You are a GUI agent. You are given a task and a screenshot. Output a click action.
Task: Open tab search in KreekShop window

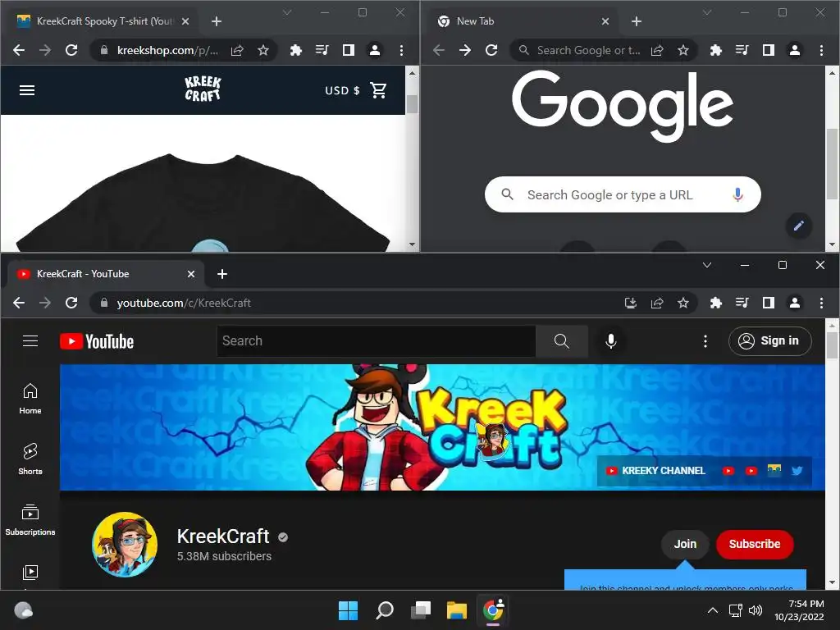[x=287, y=12]
